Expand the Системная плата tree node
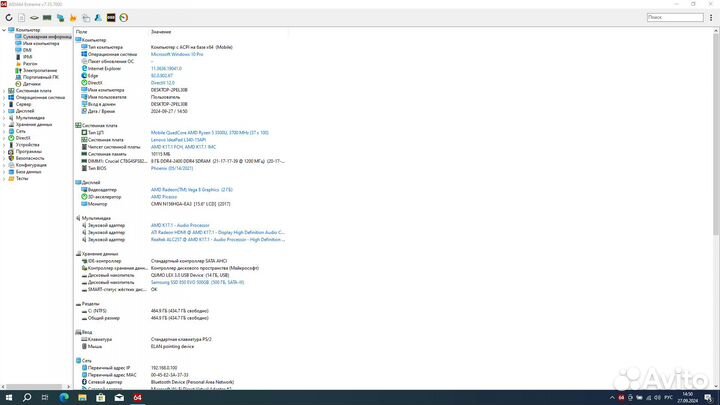 4,91
